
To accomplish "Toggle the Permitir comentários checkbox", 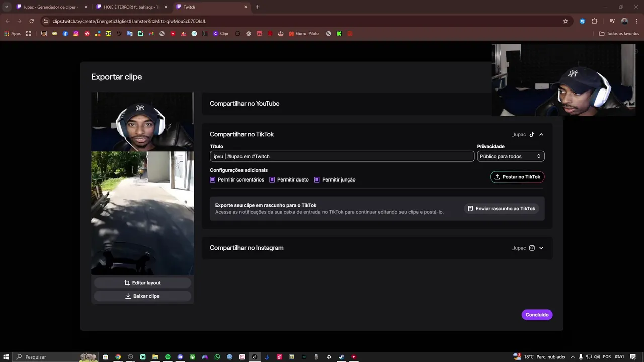I will (213, 179).
